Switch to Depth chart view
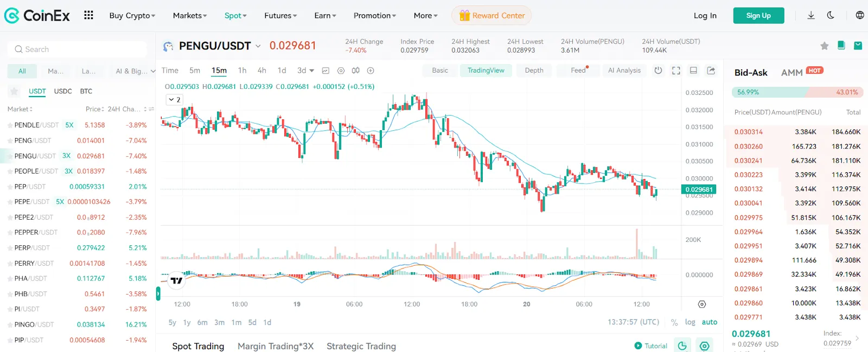 534,71
